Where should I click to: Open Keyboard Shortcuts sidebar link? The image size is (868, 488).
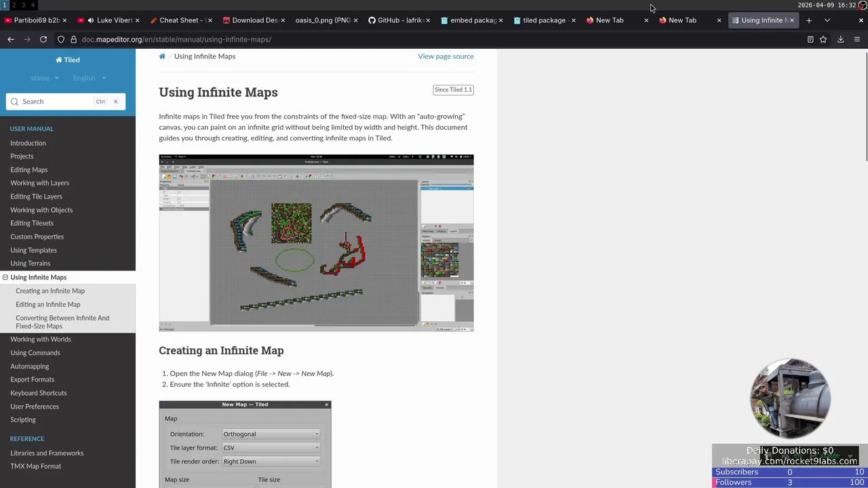pos(39,393)
